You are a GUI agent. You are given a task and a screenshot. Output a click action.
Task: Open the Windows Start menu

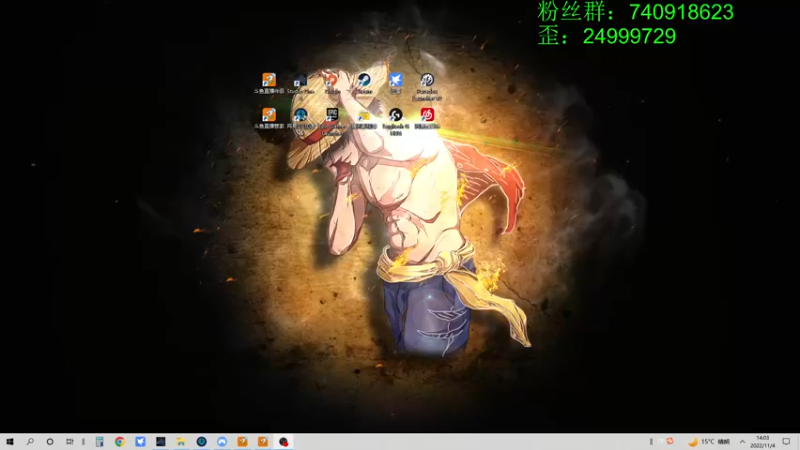[x=10, y=441]
